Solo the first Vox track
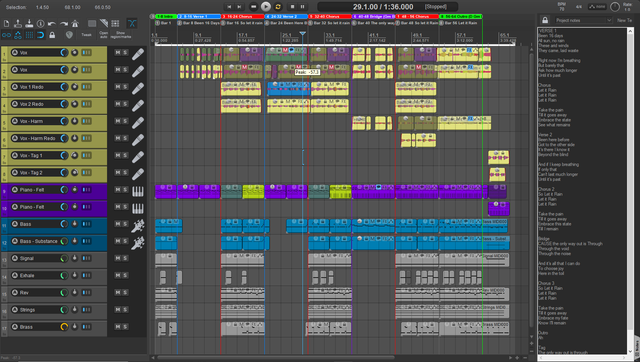 [x=125, y=53]
